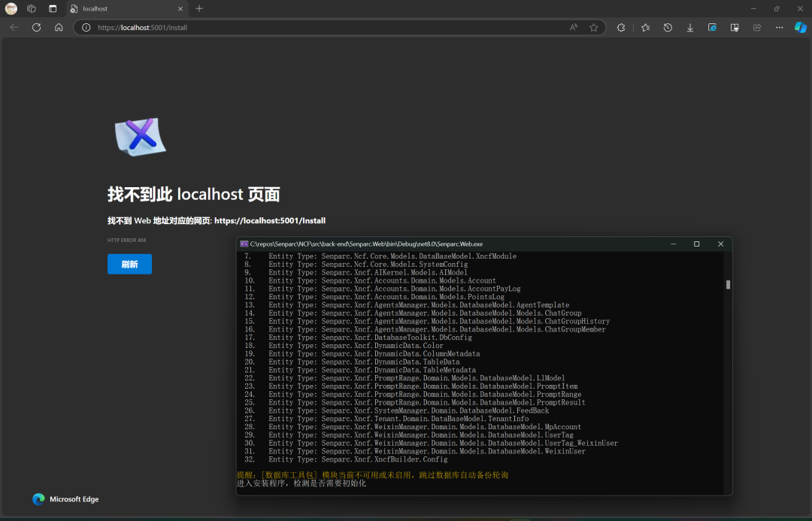
Task: Open Settings and more ellipsis menu
Action: pyautogui.click(x=780, y=28)
